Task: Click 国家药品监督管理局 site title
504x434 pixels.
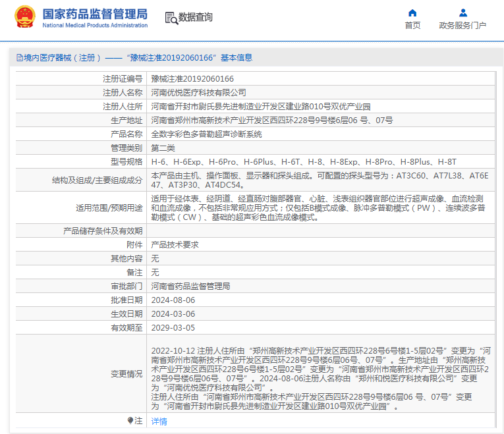Action: [x=95, y=14]
